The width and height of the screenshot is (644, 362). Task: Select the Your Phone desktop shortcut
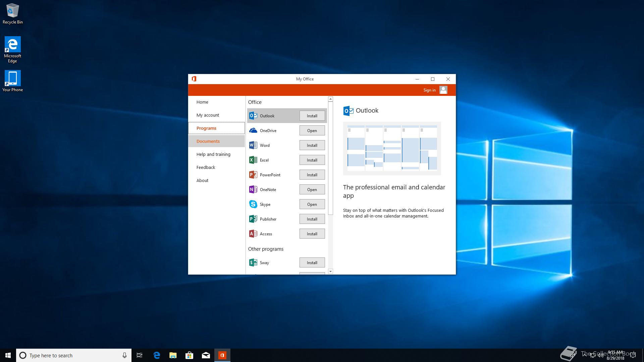13,81
